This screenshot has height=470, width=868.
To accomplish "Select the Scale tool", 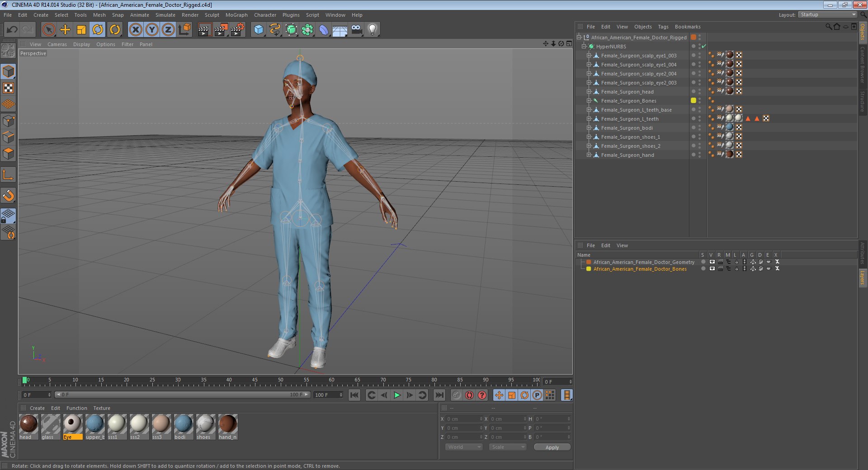I will [81, 30].
